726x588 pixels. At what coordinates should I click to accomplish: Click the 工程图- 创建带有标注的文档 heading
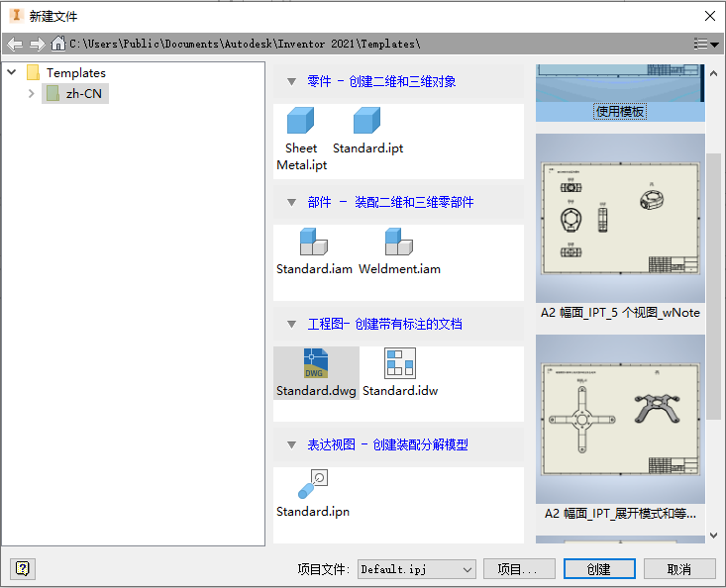pyautogui.click(x=384, y=324)
